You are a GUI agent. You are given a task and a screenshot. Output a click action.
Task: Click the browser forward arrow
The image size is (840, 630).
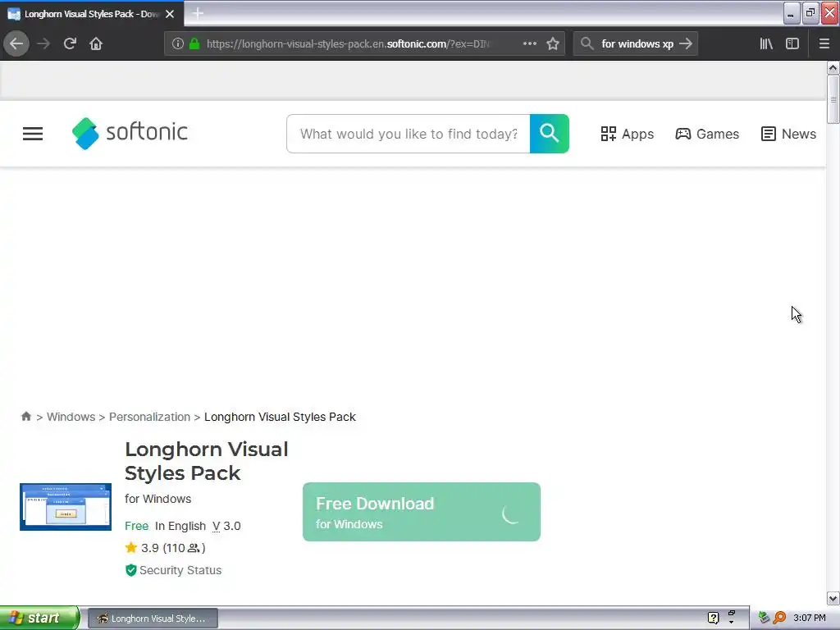click(x=43, y=43)
